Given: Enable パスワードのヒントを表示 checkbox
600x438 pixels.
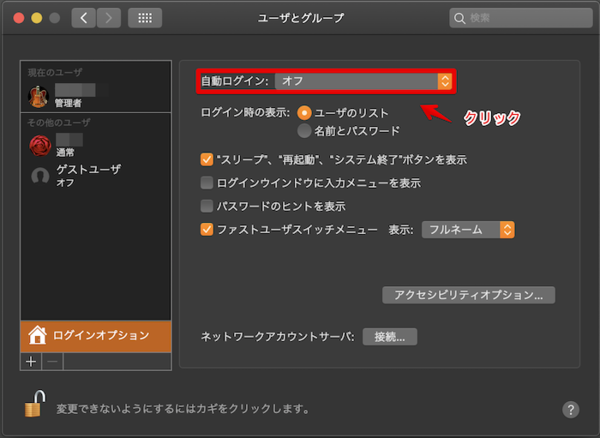Looking at the screenshot, I should click(207, 206).
